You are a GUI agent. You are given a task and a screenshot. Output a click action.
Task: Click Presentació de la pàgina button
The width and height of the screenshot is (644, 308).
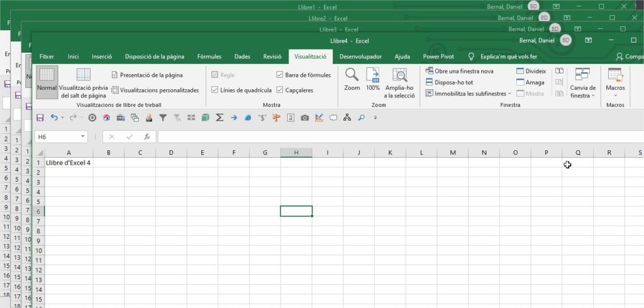tap(147, 75)
